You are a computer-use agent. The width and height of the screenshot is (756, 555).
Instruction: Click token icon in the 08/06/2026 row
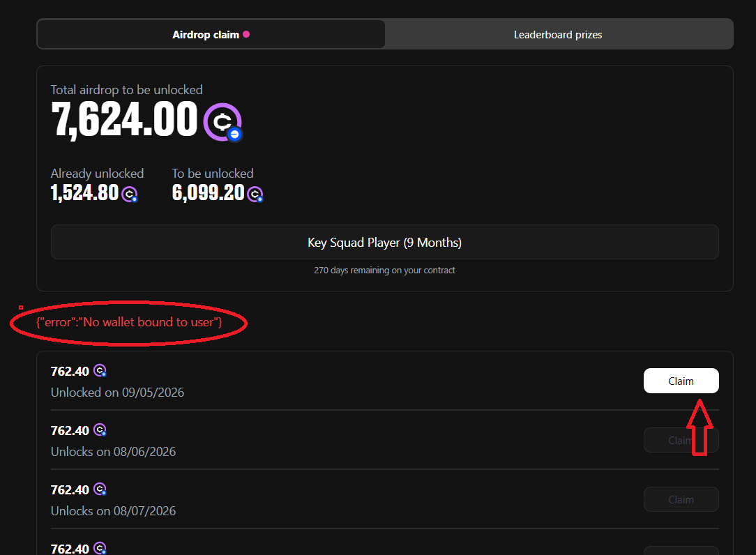tap(100, 430)
